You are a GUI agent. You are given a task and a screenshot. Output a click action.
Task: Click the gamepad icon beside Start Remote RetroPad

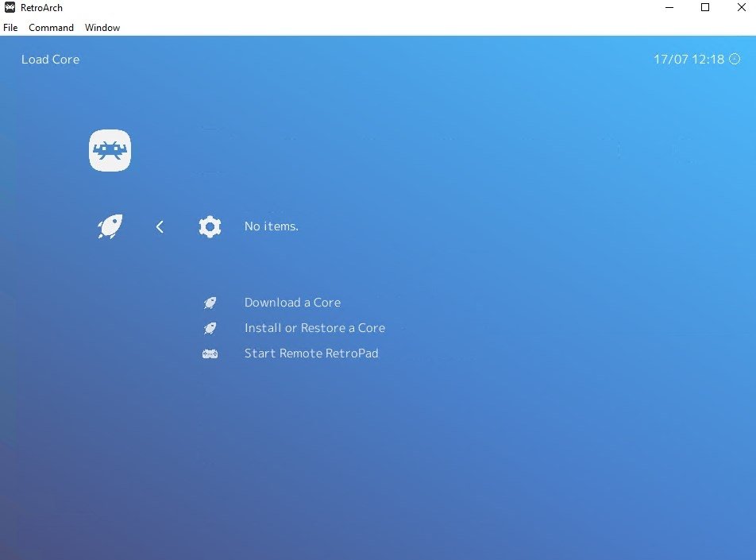(210, 354)
